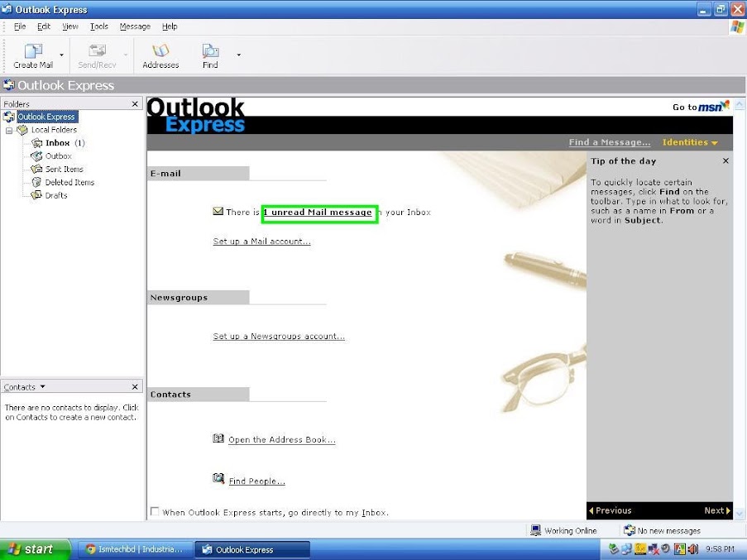Open the 1 unread Mail message link
The width and height of the screenshot is (747, 560).
(x=318, y=213)
